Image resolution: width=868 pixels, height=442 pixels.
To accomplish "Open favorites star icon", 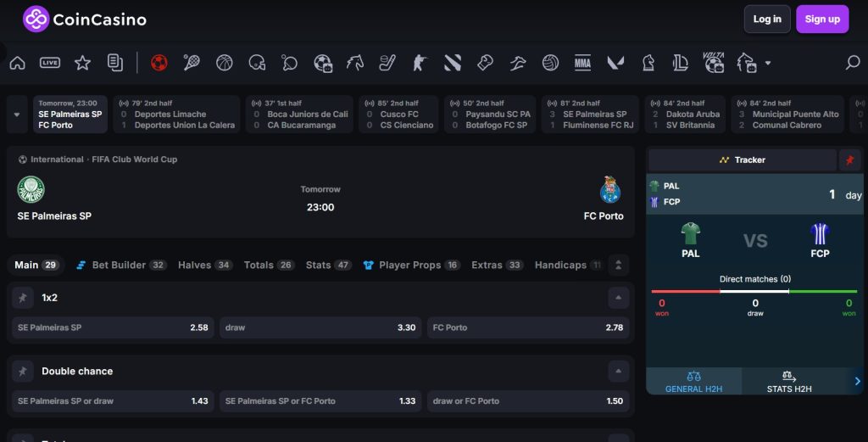I will pos(82,63).
